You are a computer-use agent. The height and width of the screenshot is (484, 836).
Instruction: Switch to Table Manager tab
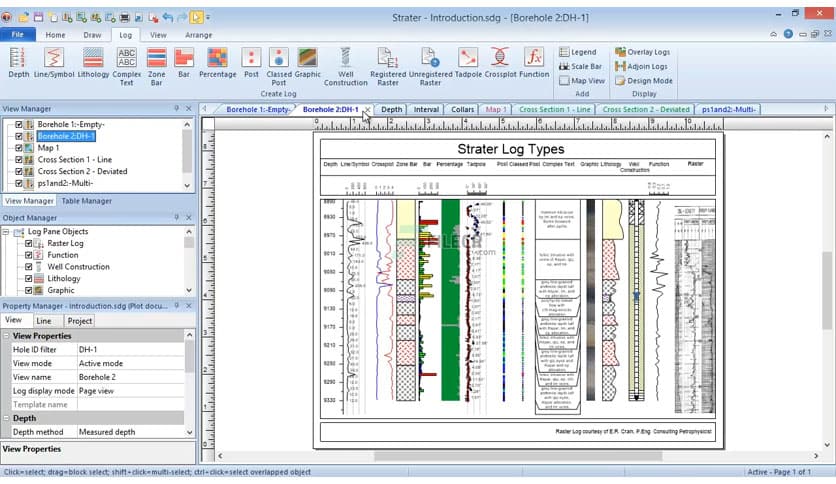point(86,201)
